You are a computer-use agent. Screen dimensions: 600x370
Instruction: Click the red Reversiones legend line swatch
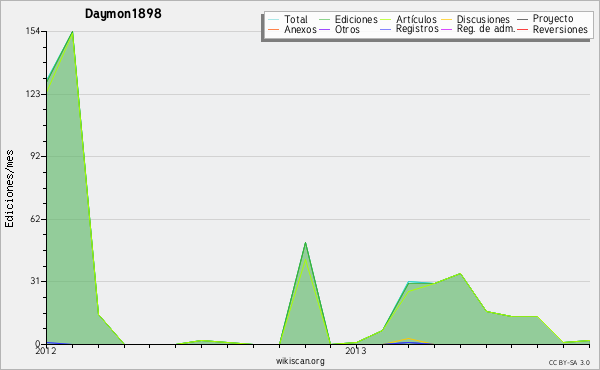tap(522, 29)
